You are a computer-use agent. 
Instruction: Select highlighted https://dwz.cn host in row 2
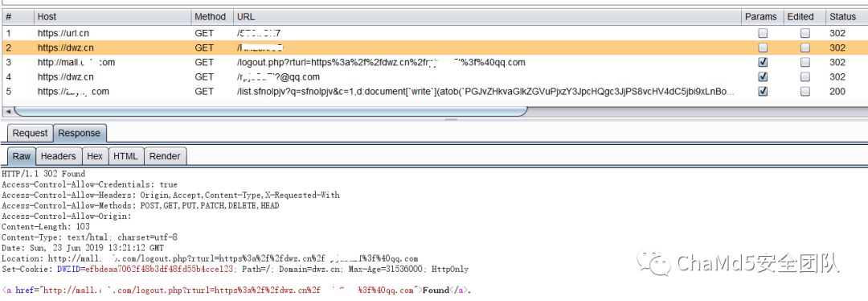(65, 47)
